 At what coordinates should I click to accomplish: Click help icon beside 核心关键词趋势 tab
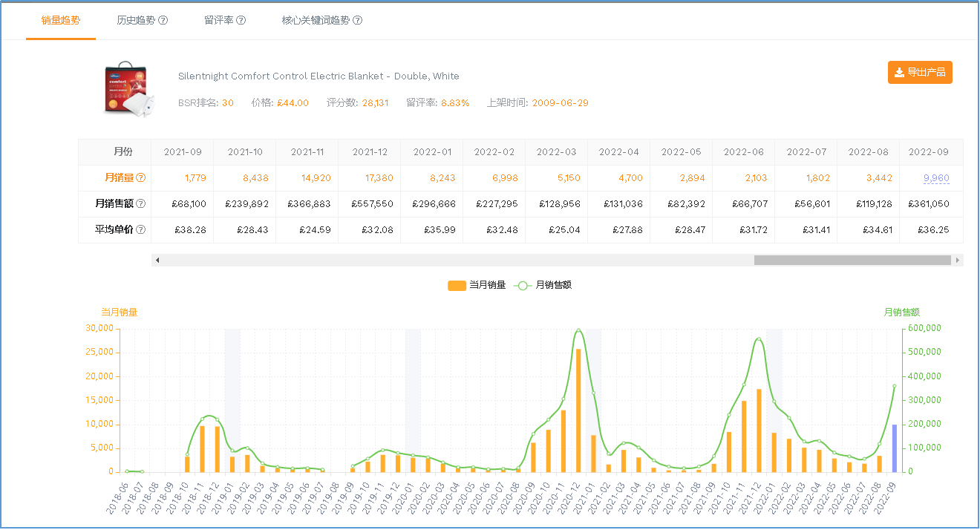pyautogui.click(x=357, y=20)
